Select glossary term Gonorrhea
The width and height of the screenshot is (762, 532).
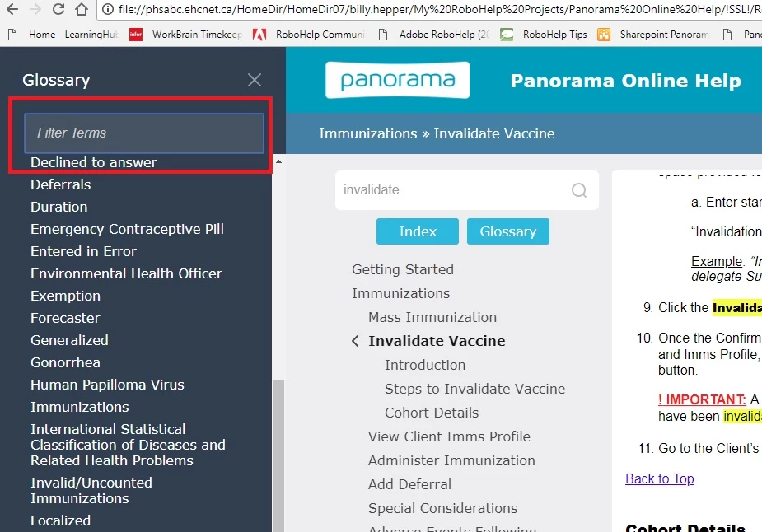(66, 362)
